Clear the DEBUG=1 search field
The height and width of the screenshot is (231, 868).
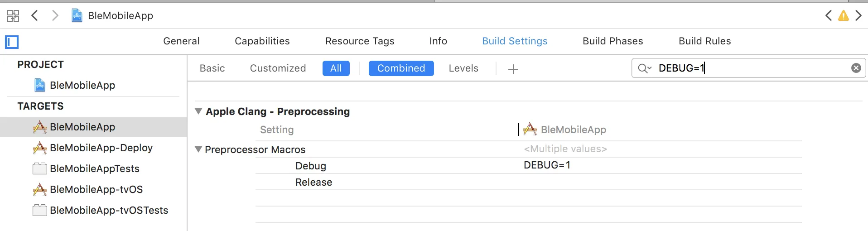(856, 68)
